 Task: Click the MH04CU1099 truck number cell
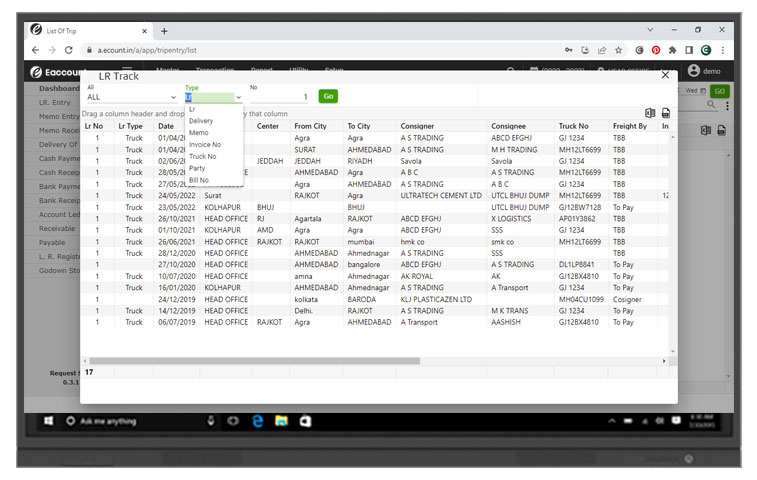pos(581,299)
